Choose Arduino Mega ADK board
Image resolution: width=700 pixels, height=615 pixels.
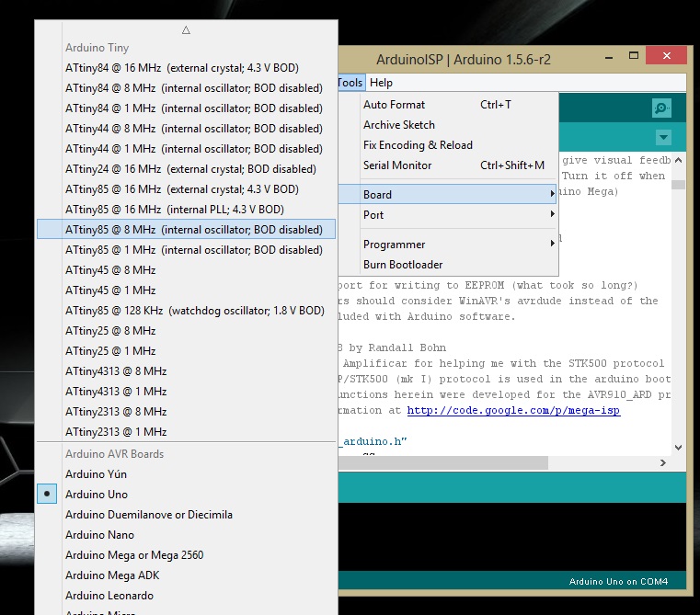[186, 575]
